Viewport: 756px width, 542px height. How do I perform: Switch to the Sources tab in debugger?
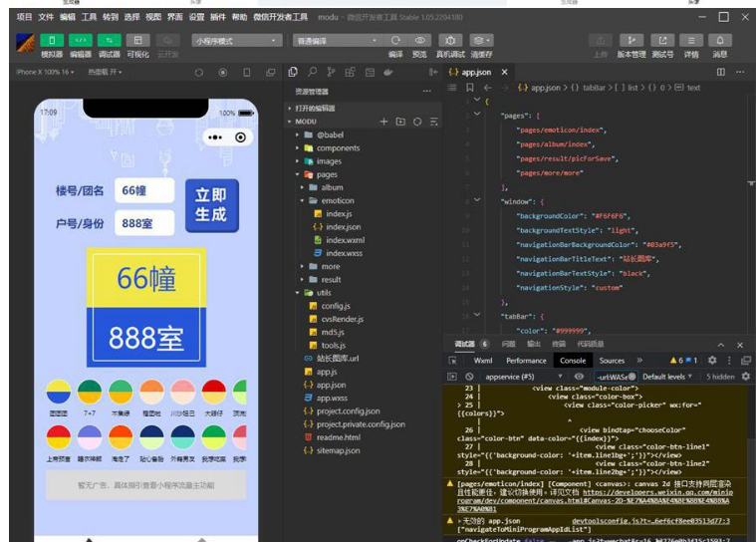point(612,361)
